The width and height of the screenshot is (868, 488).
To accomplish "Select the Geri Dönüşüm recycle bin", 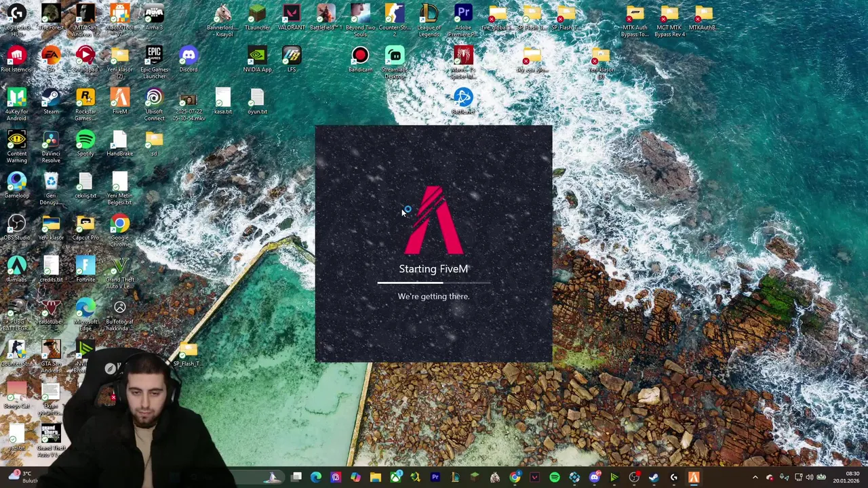I will [x=51, y=187].
